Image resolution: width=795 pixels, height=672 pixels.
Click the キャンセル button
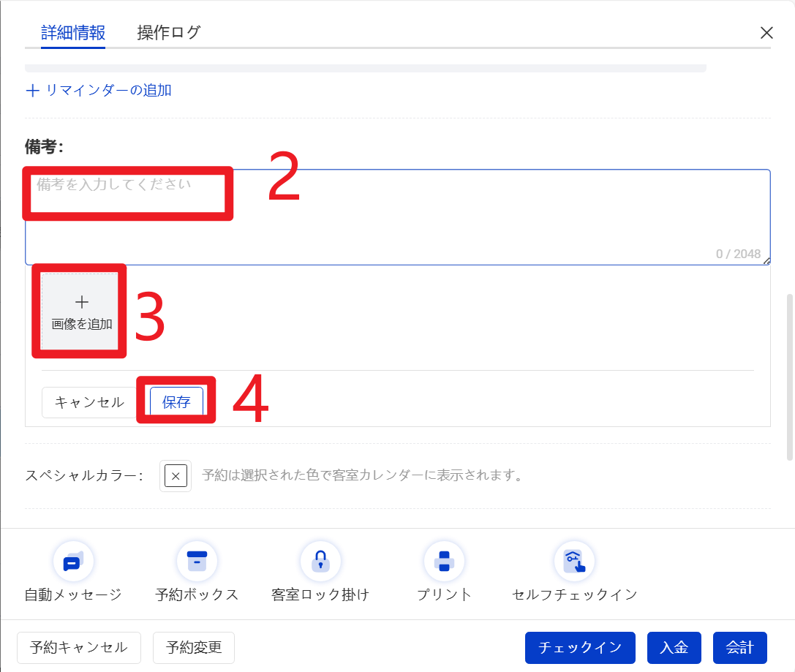point(89,402)
